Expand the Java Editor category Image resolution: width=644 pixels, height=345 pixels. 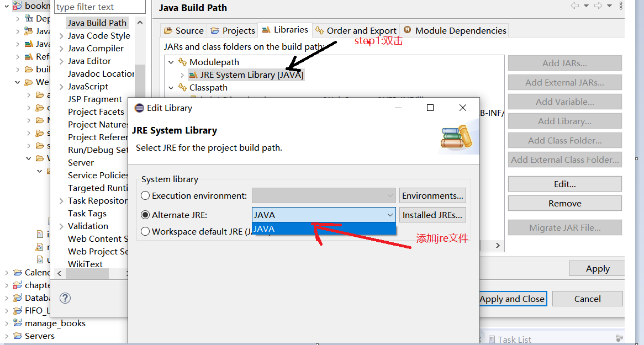coord(61,62)
